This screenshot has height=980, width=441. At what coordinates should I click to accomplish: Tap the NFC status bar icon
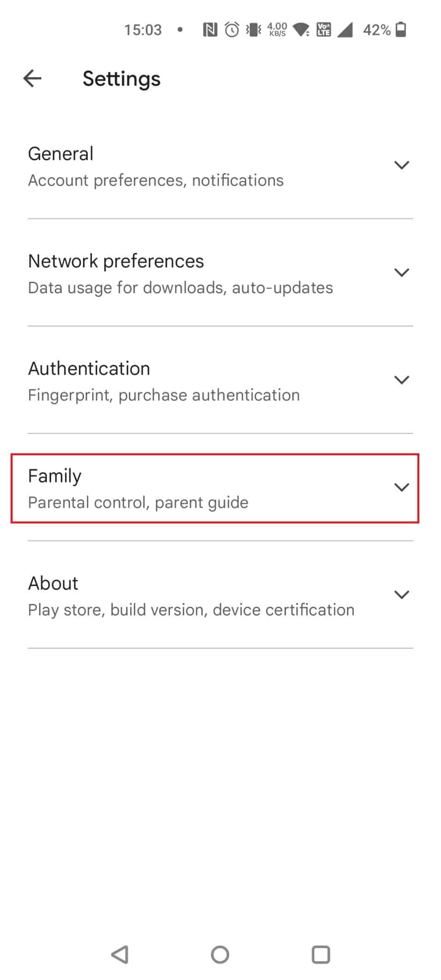[x=210, y=30]
